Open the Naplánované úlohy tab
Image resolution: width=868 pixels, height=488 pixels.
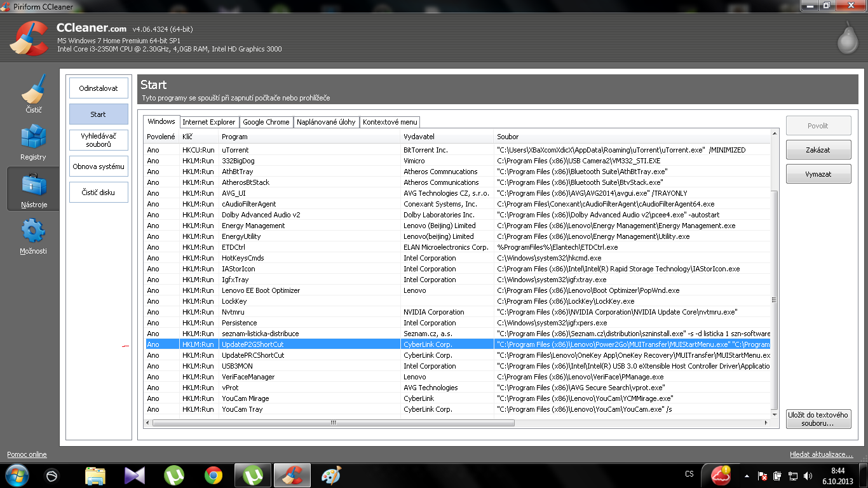(326, 122)
